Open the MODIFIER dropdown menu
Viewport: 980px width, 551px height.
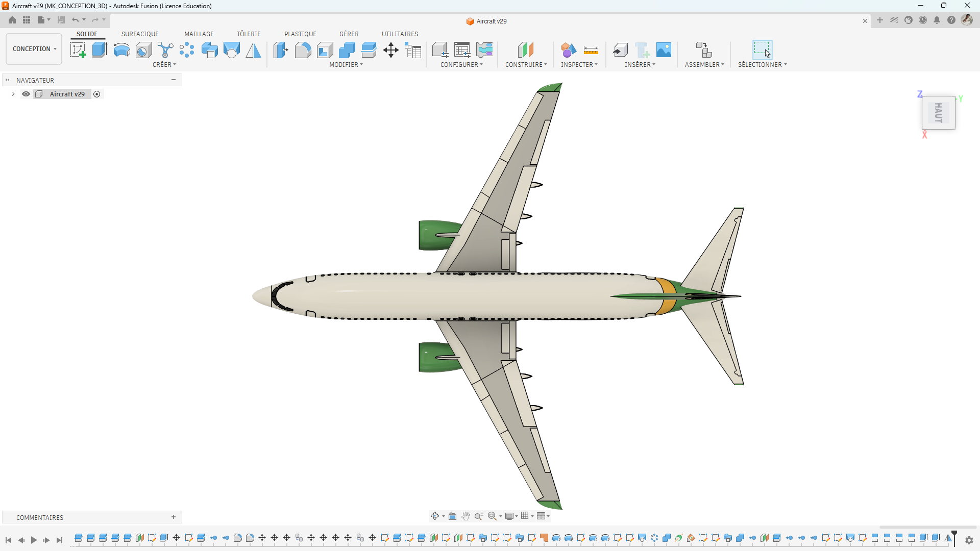(346, 65)
